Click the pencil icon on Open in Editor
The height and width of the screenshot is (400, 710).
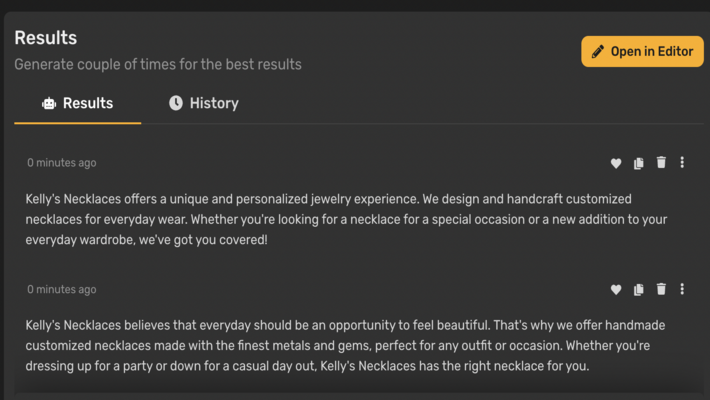pos(598,52)
